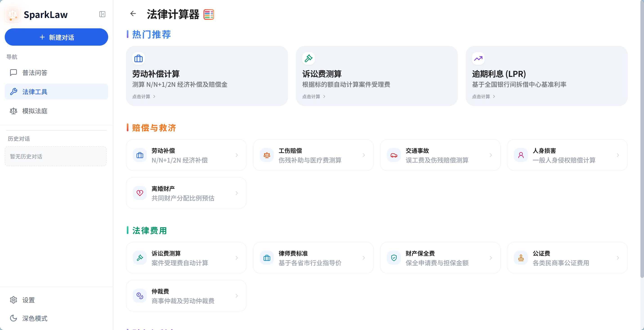Click the gear icon of 设置
644x330 pixels.
coord(13,300)
